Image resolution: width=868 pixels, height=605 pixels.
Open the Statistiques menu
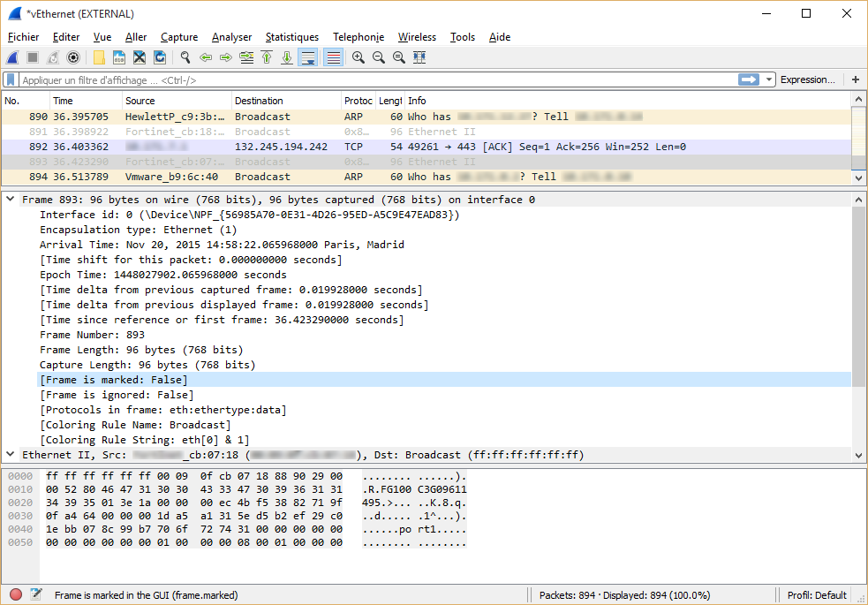coord(291,37)
